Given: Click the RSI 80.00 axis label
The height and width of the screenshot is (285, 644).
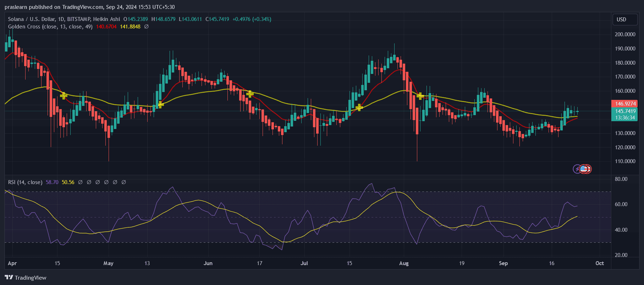Looking at the screenshot, I should pos(621,179).
